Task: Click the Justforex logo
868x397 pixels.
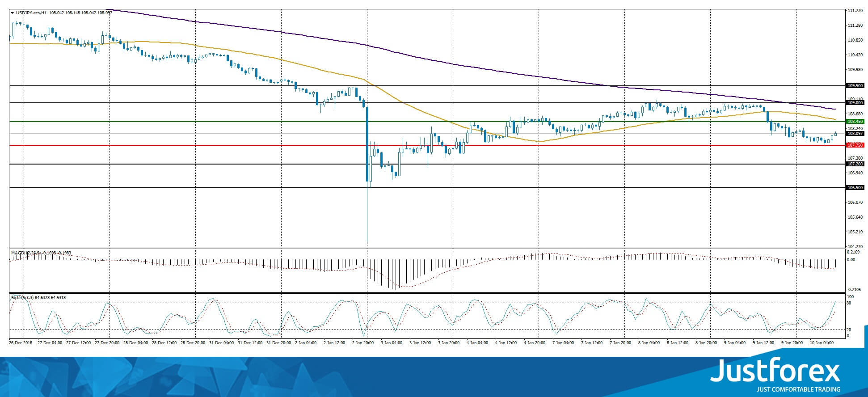Action: (x=775, y=375)
